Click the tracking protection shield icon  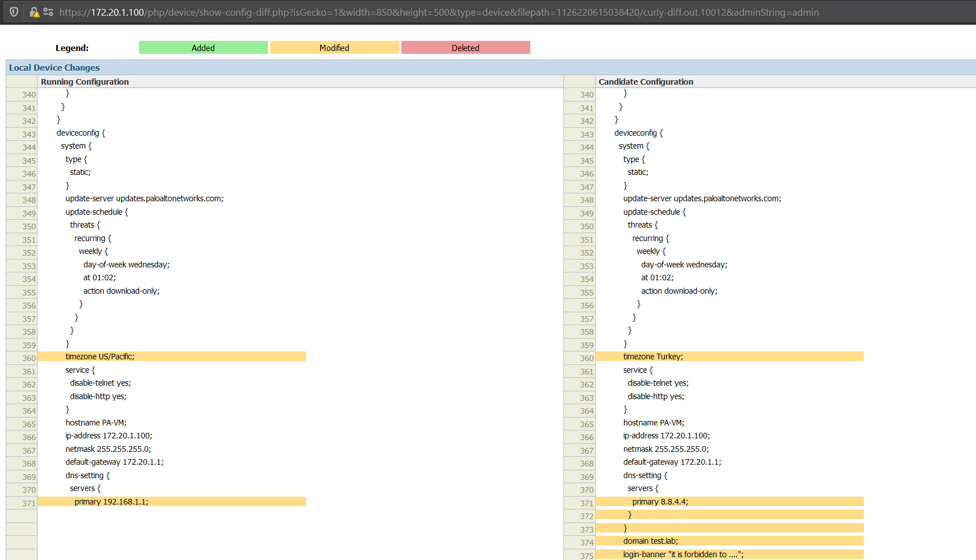(14, 12)
